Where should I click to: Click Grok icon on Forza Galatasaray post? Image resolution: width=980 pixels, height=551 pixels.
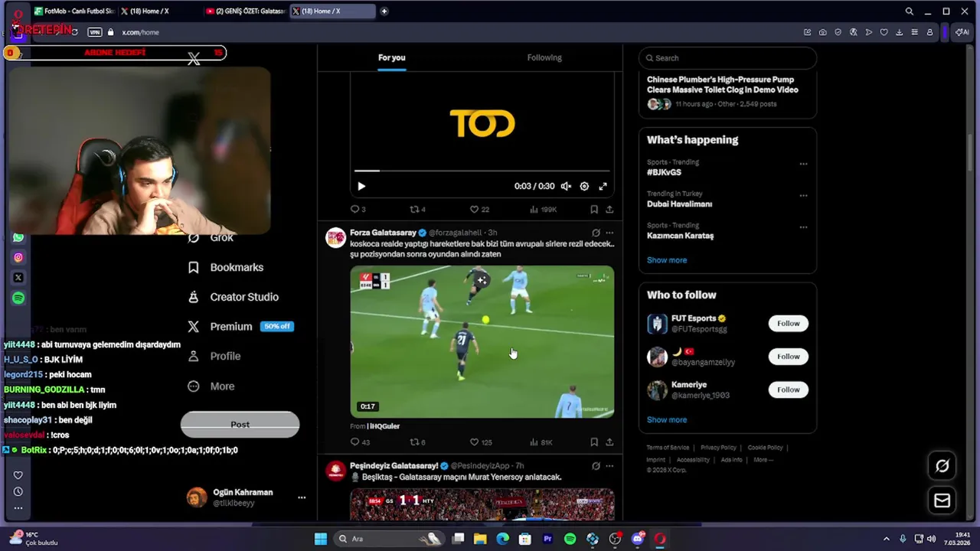[596, 233]
